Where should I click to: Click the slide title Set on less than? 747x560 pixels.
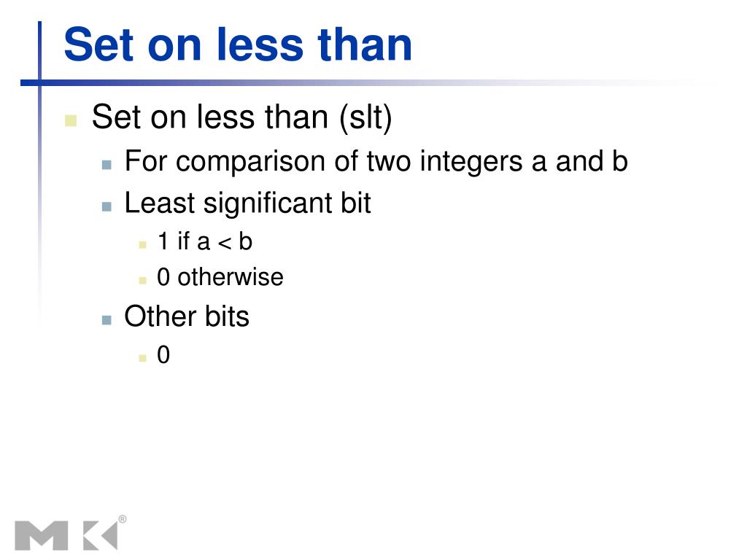tap(238, 44)
